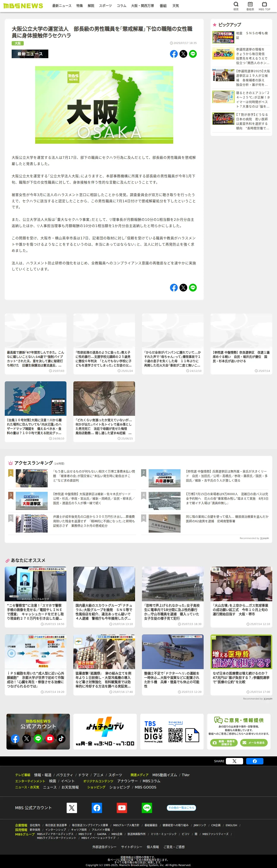Open LINE in 公式アカウント banner

click(38, 739)
